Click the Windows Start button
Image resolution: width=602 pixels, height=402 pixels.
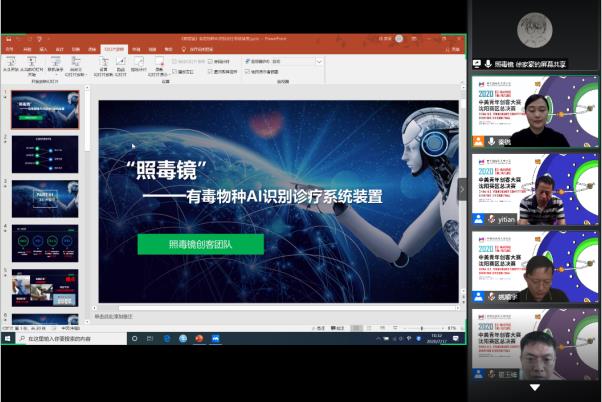[6, 339]
